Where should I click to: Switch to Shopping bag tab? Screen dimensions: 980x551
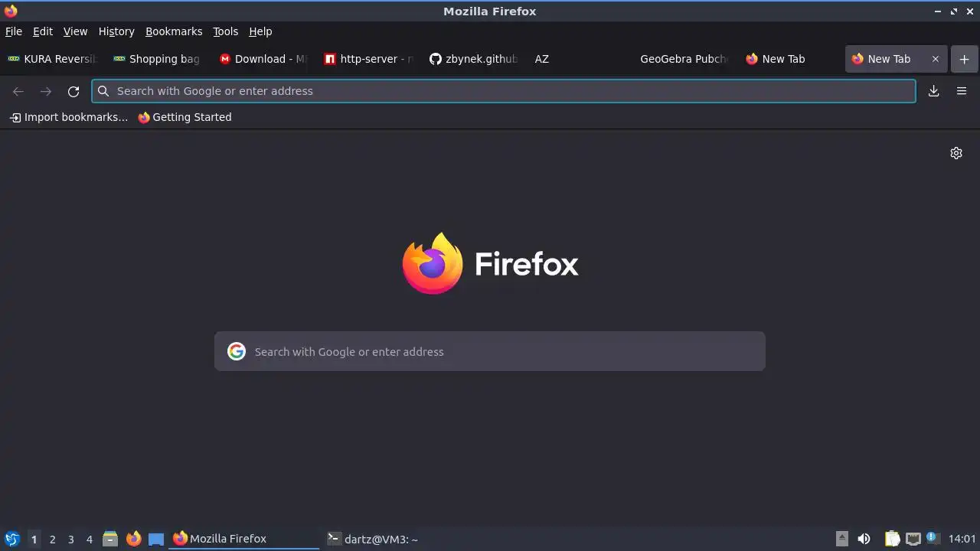click(x=158, y=59)
